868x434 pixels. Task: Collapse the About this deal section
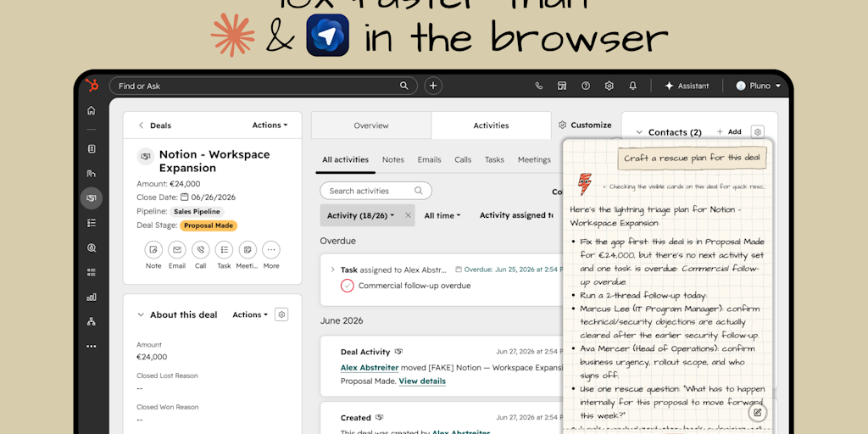[x=141, y=315]
